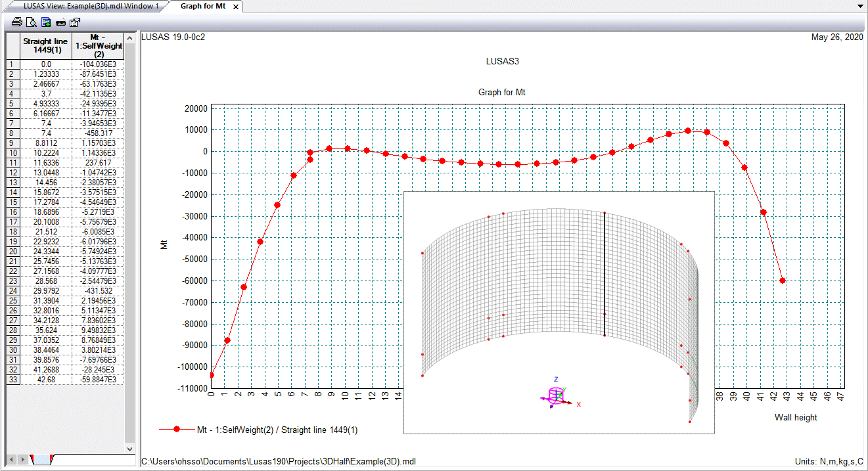The height and width of the screenshot is (471, 868).
Task: Click the Print graph icon
Action: click(x=17, y=22)
